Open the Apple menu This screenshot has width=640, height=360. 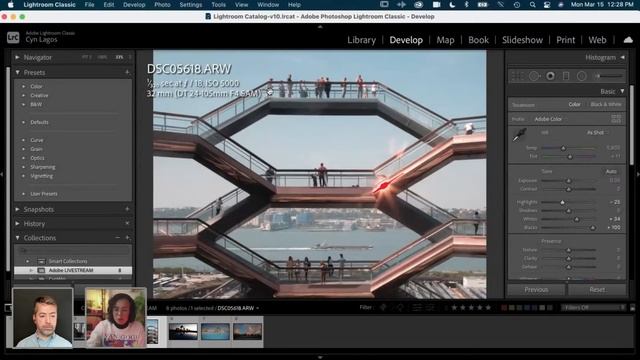[x=11, y=5]
